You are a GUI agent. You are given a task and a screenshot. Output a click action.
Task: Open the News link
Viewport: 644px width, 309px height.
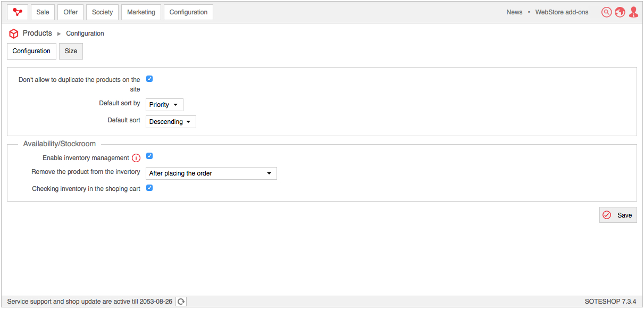click(x=514, y=12)
